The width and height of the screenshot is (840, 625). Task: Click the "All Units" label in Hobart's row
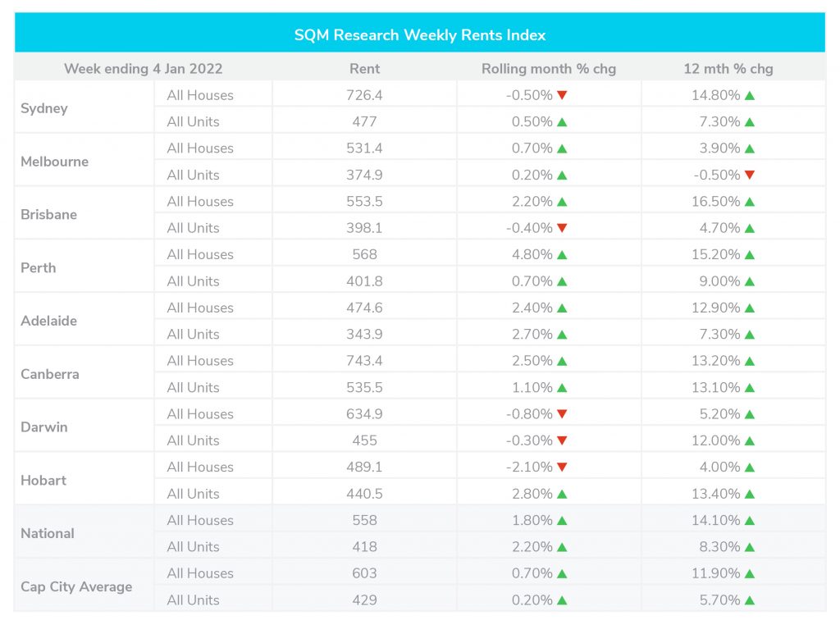[x=193, y=494]
